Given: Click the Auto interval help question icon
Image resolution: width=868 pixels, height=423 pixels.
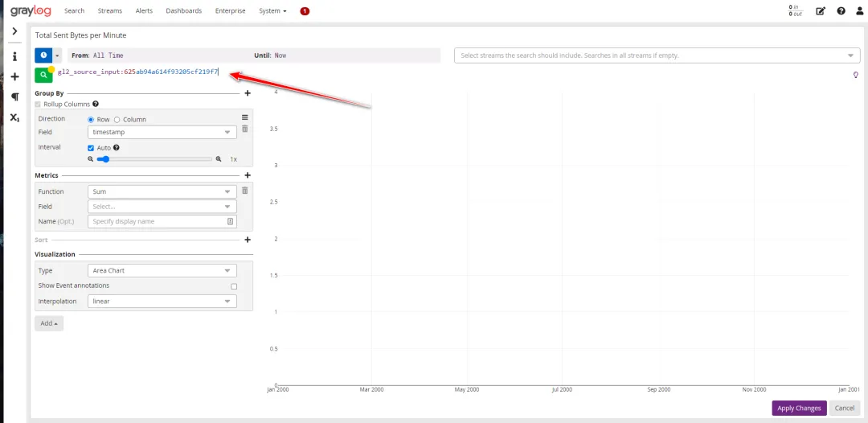Looking at the screenshot, I should [x=117, y=148].
